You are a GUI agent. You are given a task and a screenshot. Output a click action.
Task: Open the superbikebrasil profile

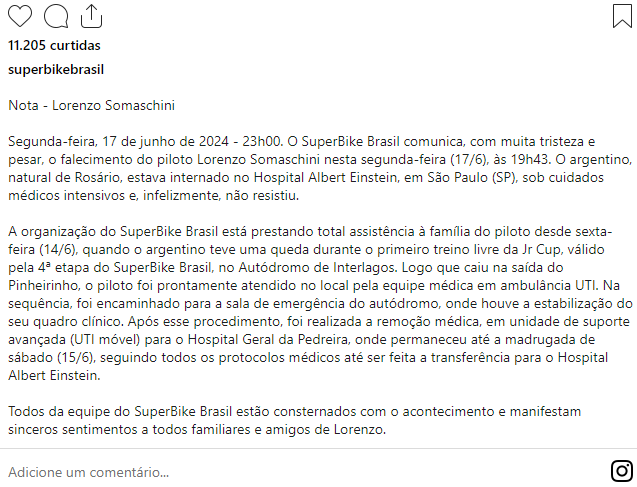click(56, 70)
